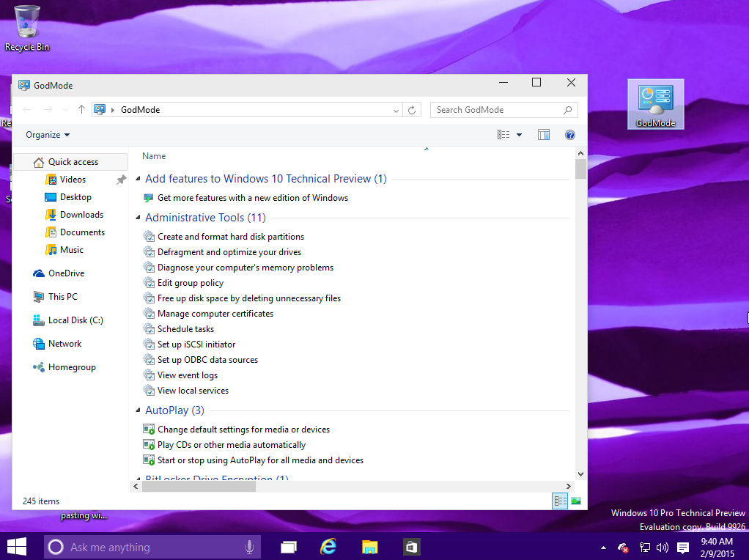This screenshot has width=749, height=560.
Task: Switch to large thumbnails view in the status bar
Action: (x=575, y=501)
